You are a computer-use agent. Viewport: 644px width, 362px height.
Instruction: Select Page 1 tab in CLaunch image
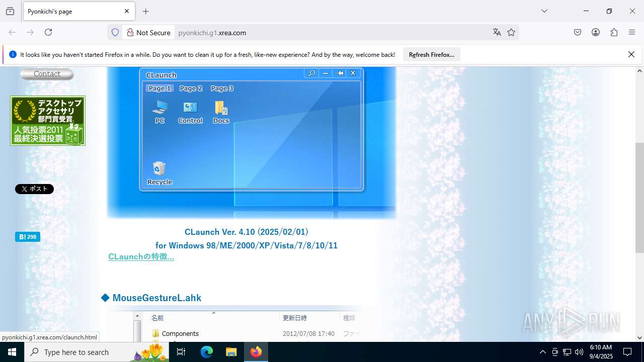159,88
